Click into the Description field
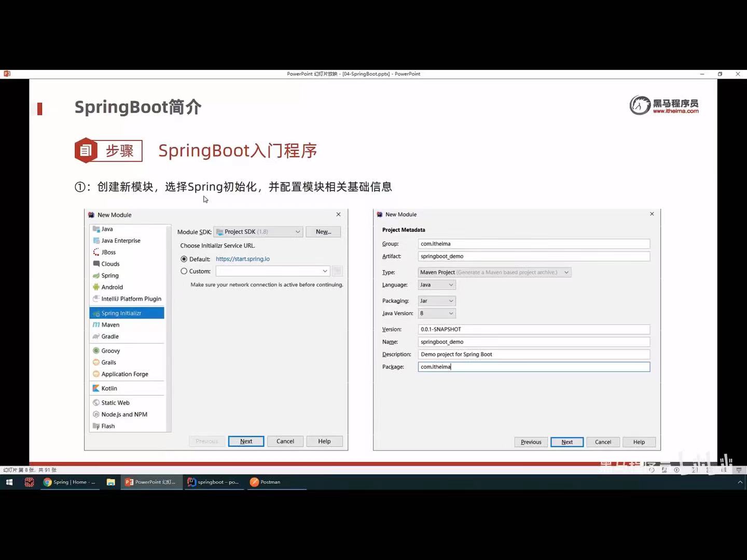Image resolution: width=747 pixels, height=560 pixels. point(534,354)
